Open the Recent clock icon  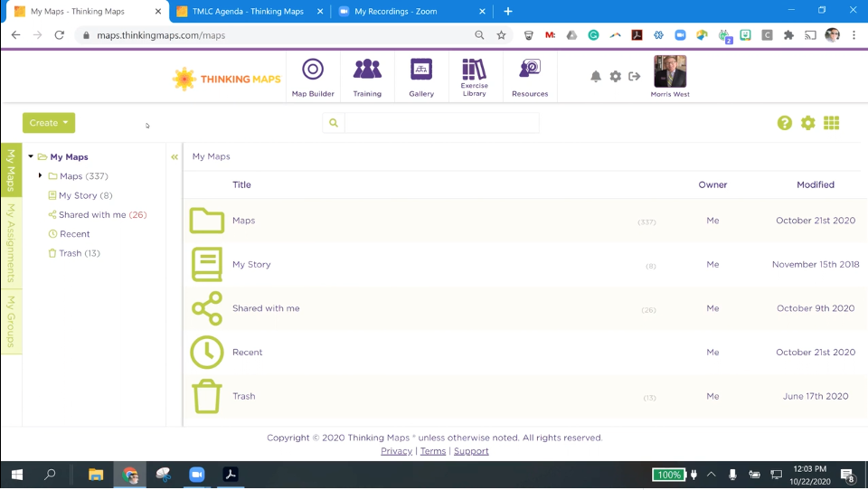pyautogui.click(x=206, y=353)
